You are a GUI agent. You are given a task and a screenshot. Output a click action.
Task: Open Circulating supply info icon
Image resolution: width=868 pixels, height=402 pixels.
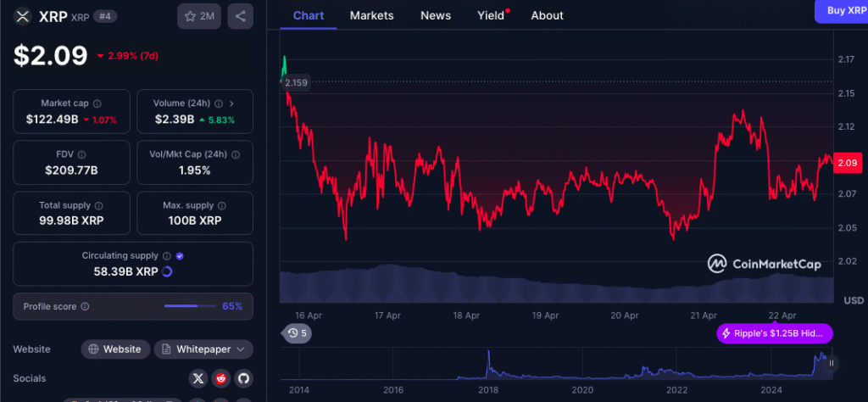(x=167, y=256)
